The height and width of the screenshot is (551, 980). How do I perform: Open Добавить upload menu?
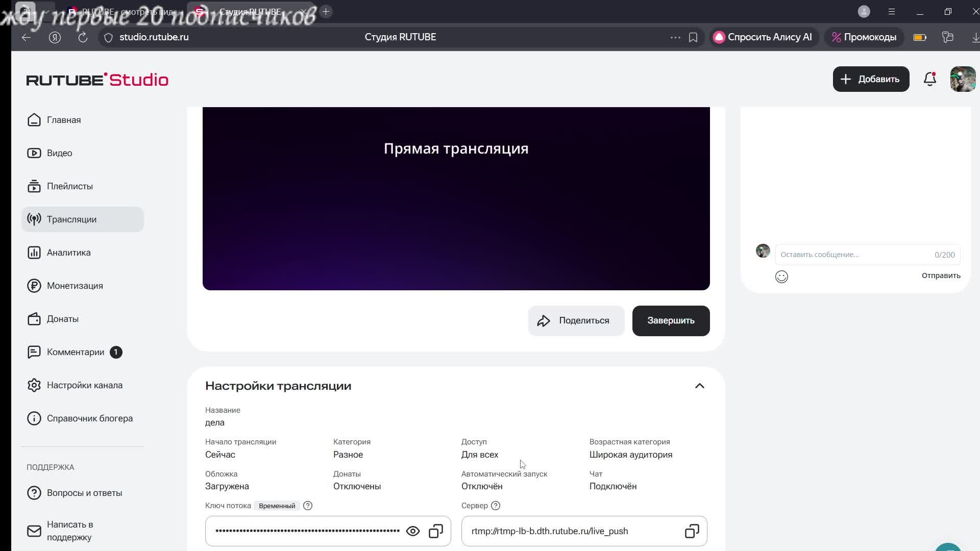[x=871, y=79]
